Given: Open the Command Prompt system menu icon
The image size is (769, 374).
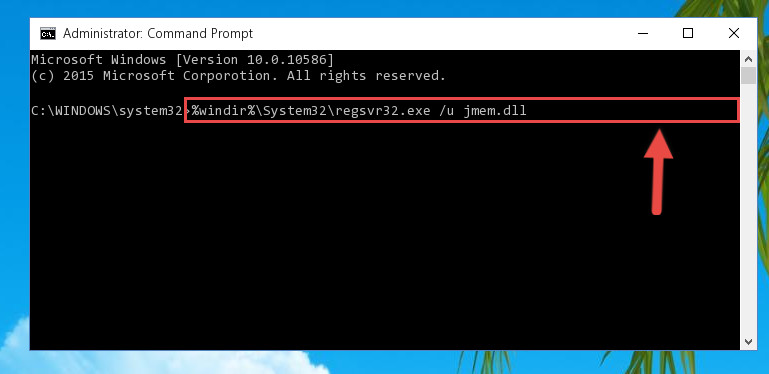Looking at the screenshot, I should click(48, 33).
